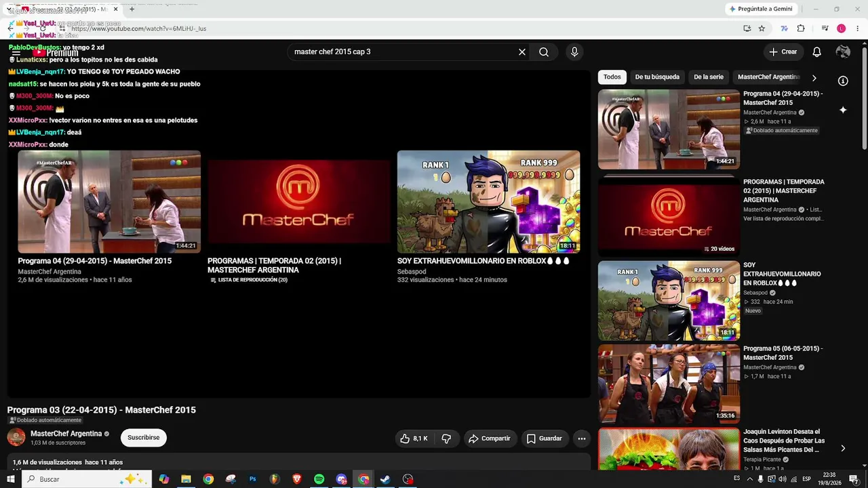Open Photoshop from the taskbar
Image resolution: width=868 pixels, height=488 pixels.
(x=252, y=479)
